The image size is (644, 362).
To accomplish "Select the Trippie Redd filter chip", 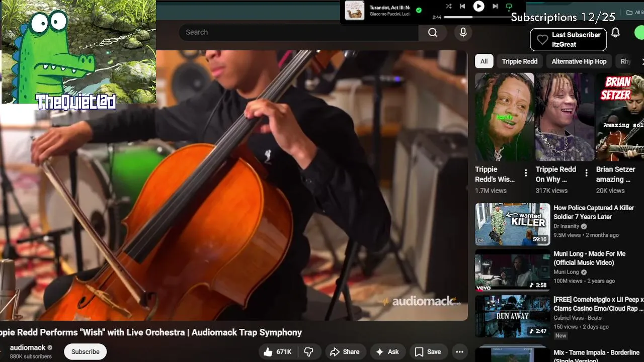I will tap(520, 61).
